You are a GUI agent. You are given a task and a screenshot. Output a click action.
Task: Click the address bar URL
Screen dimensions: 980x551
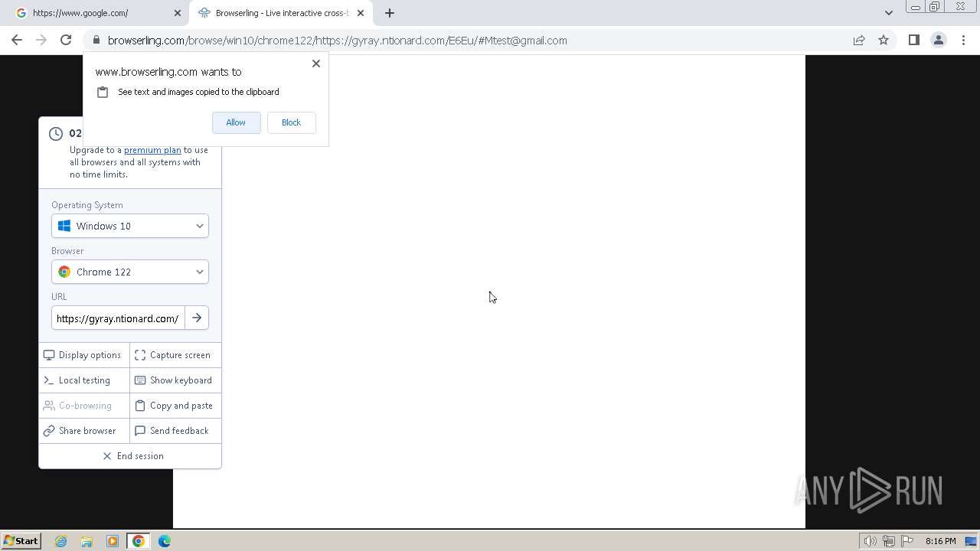tap(337, 41)
